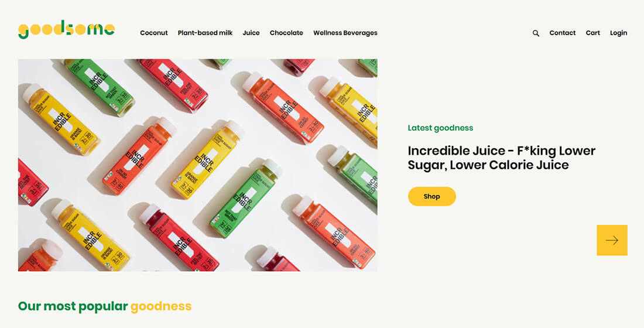Image resolution: width=644 pixels, height=328 pixels.
Task: Open the search magnifier icon
Action: [536, 33]
